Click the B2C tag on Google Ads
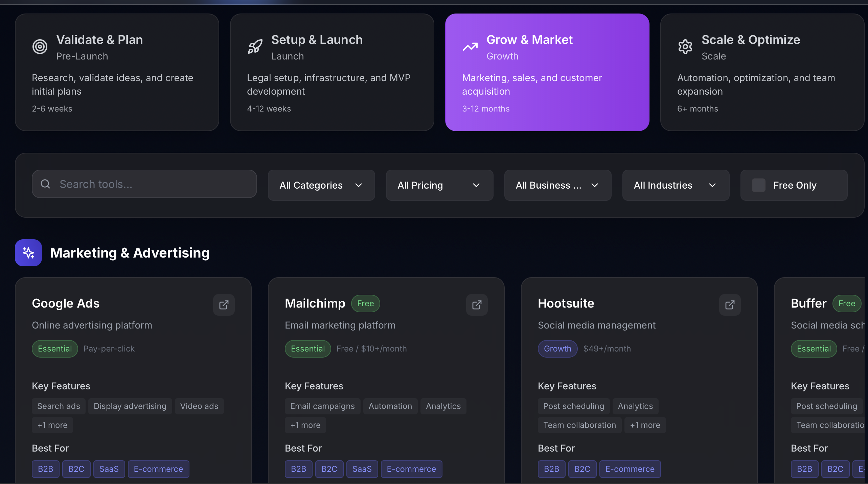 [x=76, y=469]
